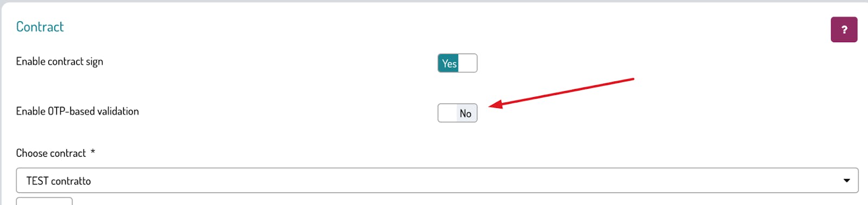Click the red arrowhead pointing at the OTP toggle
868x205 pixels.
click(x=496, y=104)
